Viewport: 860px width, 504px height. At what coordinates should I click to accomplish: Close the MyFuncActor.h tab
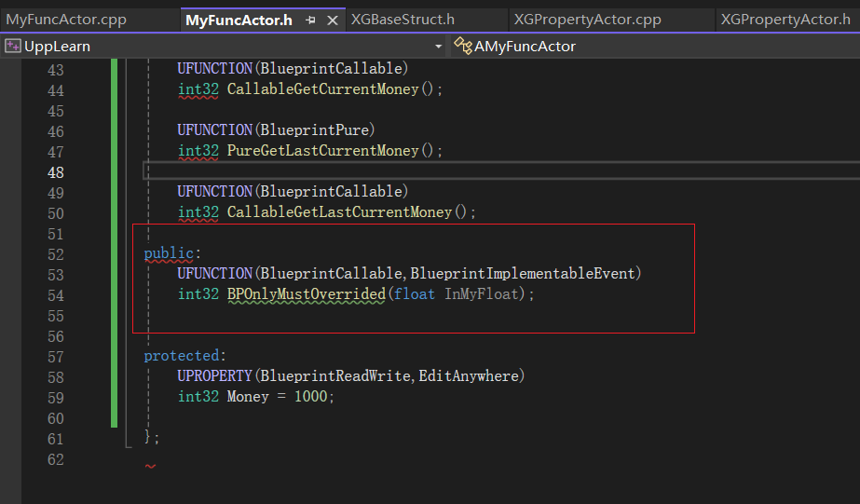pyautogui.click(x=333, y=20)
